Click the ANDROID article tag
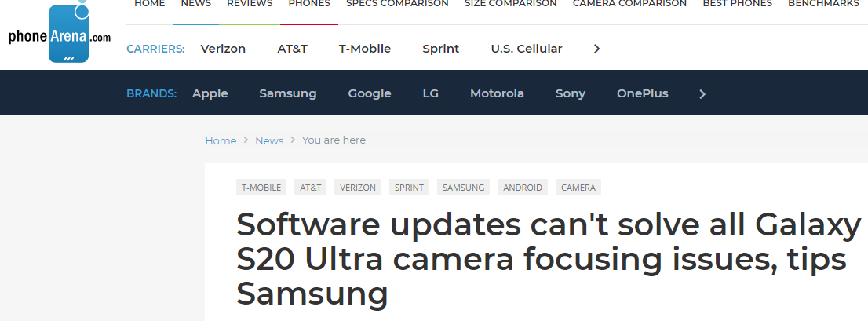The height and width of the screenshot is (321, 868). 523,188
